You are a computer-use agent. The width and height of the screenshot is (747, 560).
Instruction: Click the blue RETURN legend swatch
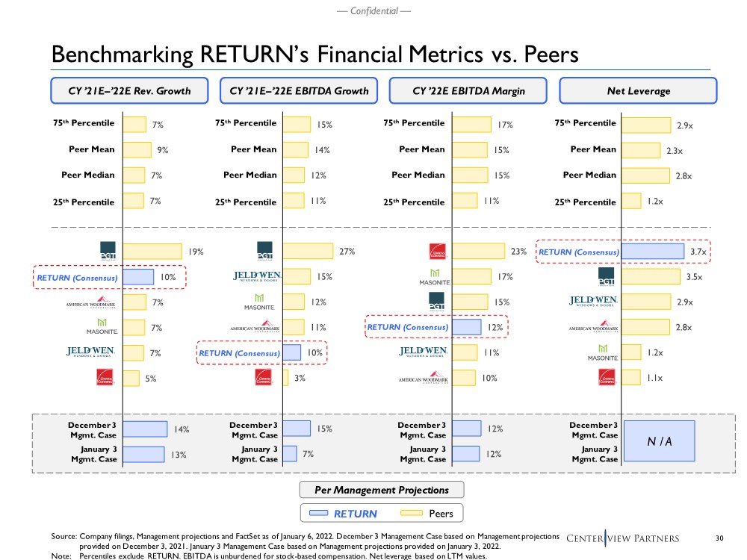pos(319,513)
